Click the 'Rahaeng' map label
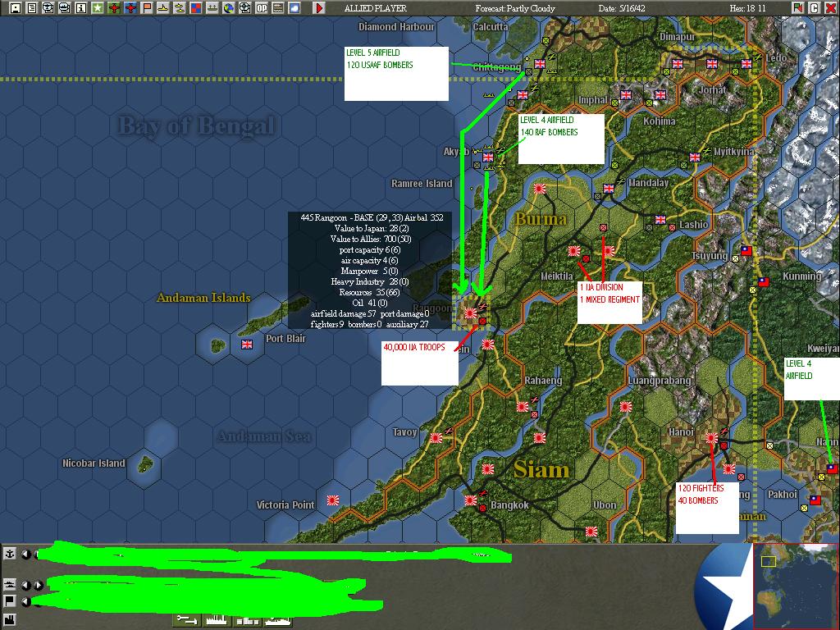 tap(543, 381)
